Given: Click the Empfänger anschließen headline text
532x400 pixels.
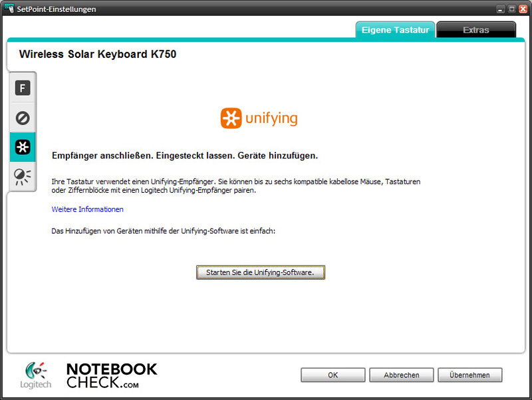Looking at the screenshot, I should [185, 156].
